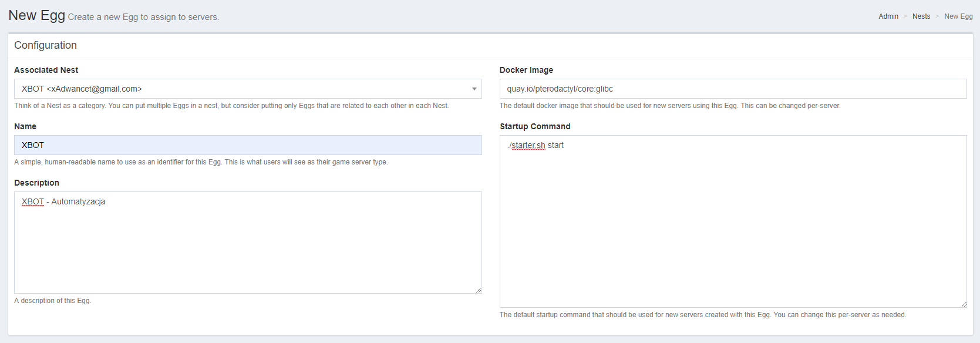
Task: Open the Associated Nest dropdown
Action: pyautogui.click(x=247, y=89)
